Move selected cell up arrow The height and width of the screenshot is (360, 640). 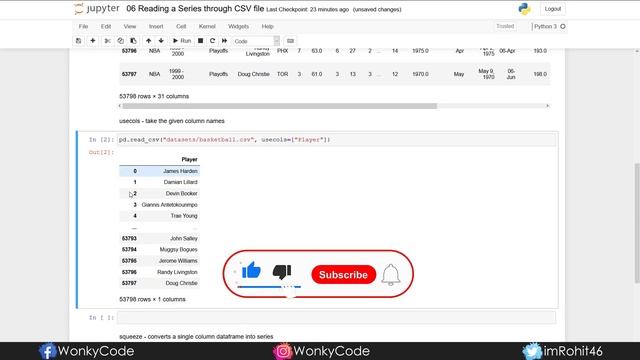click(x=149, y=41)
